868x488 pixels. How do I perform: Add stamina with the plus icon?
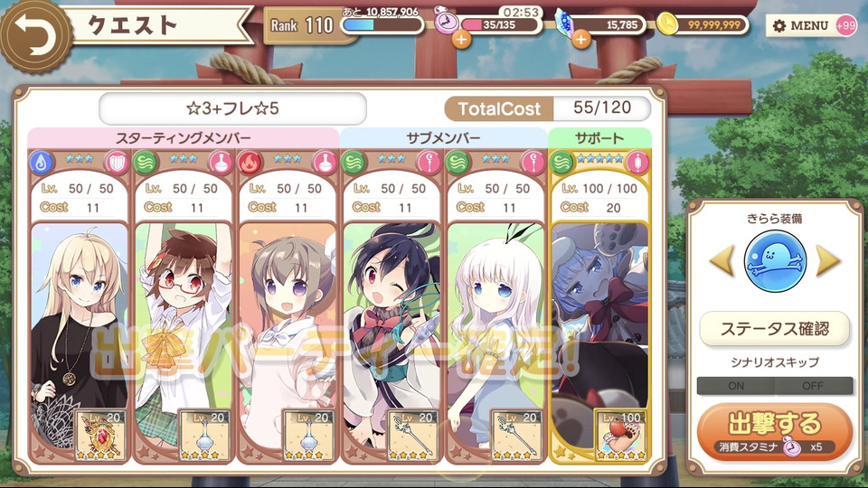[x=461, y=39]
